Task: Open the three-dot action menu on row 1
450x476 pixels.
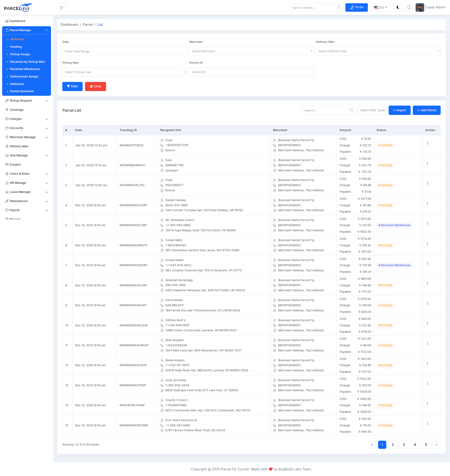Action: 428,143
